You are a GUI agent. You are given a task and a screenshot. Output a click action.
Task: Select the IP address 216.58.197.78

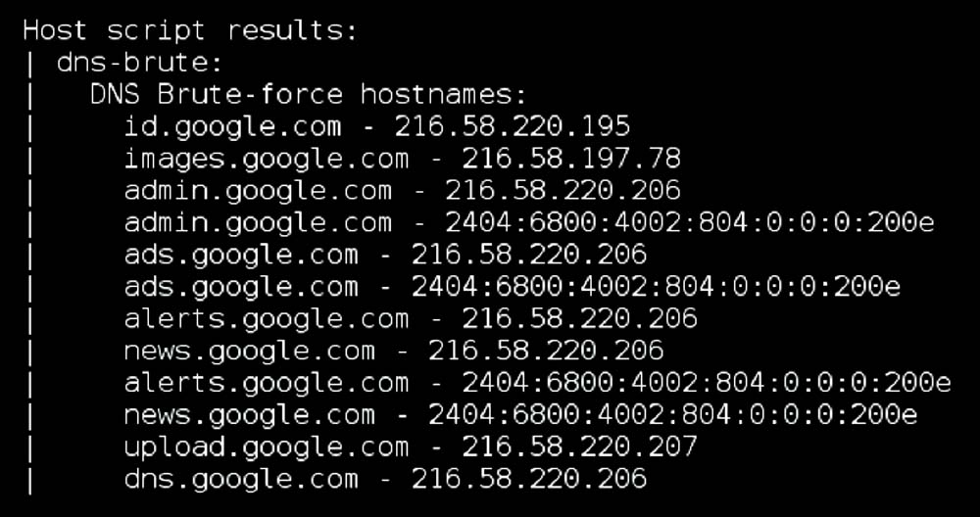click(571, 159)
